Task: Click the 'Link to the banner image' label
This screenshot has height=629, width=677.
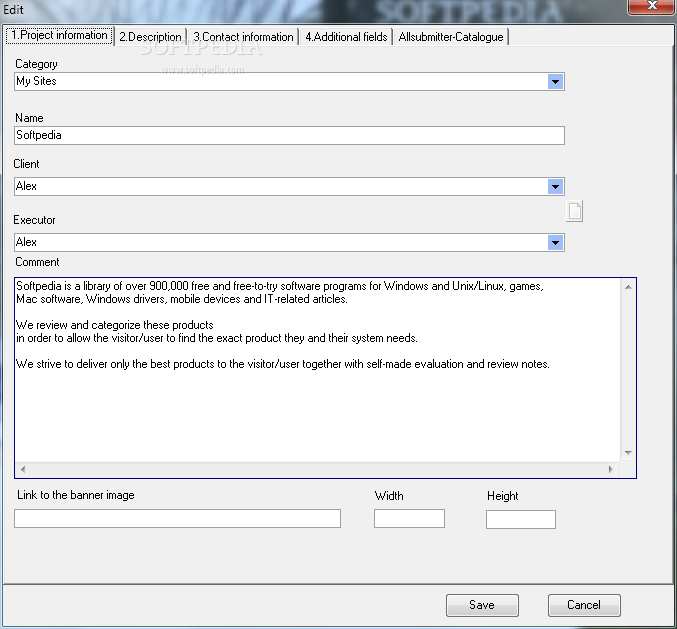Action: tap(76, 495)
